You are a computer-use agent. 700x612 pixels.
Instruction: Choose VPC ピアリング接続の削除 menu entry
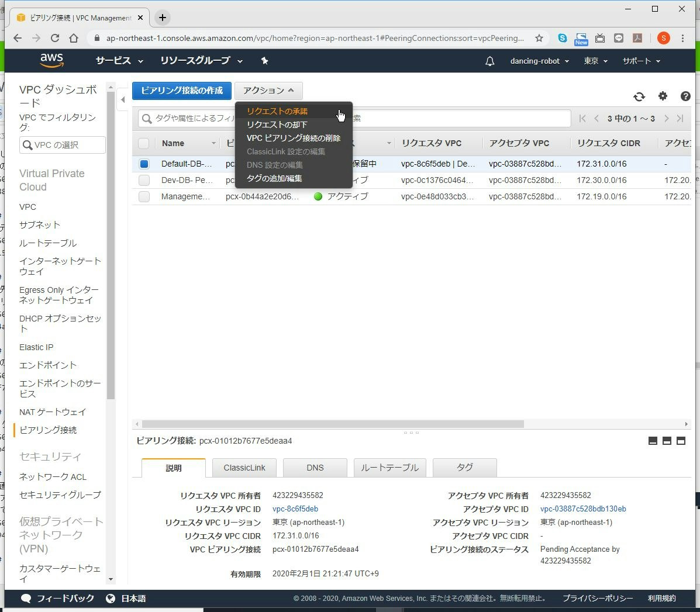[294, 139]
